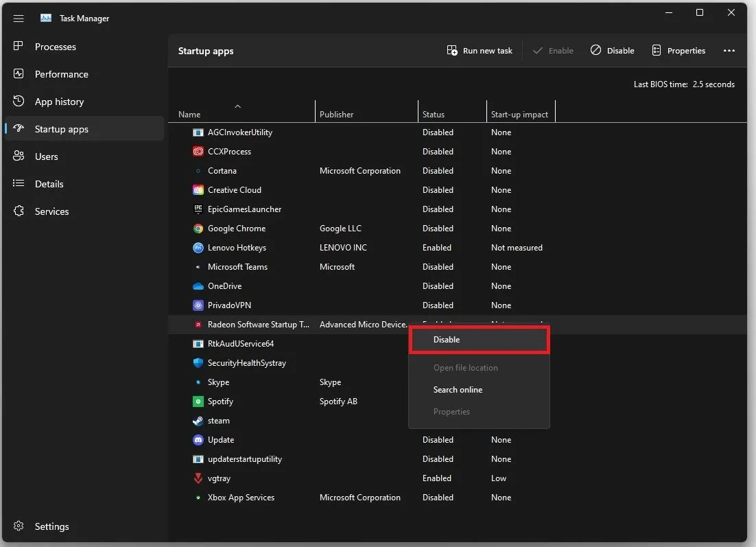Viewport: 756px width, 547px height.
Task: Sort by the Start-up impact column header
Action: coord(519,115)
